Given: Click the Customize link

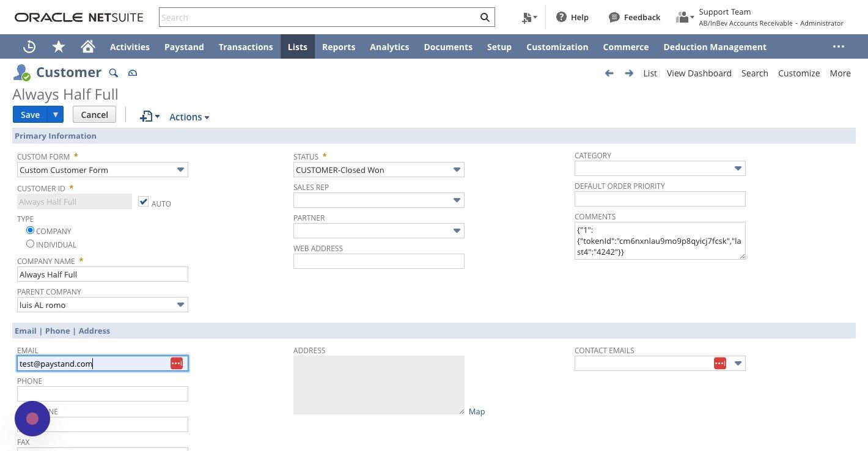Looking at the screenshot, I should (799, 73).
